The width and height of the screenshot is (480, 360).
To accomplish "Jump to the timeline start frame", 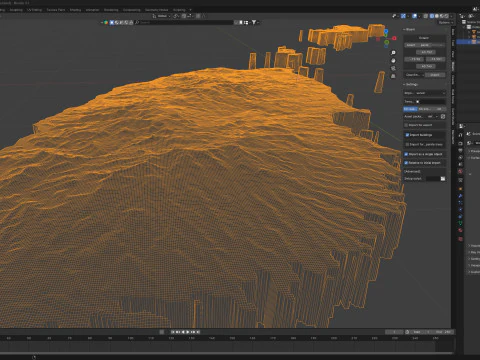I will 172,332.
